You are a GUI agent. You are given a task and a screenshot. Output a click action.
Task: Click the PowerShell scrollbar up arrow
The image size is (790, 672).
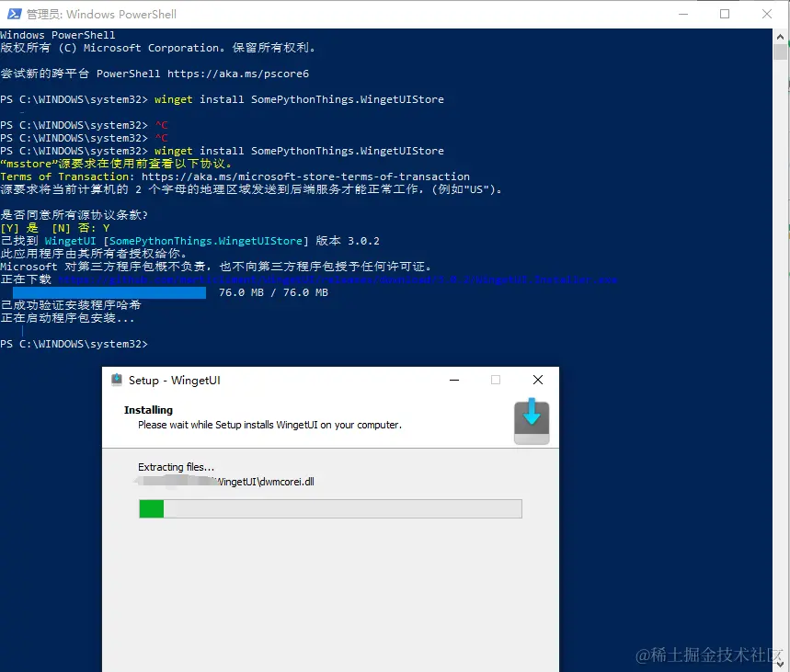tap(781, 36)
